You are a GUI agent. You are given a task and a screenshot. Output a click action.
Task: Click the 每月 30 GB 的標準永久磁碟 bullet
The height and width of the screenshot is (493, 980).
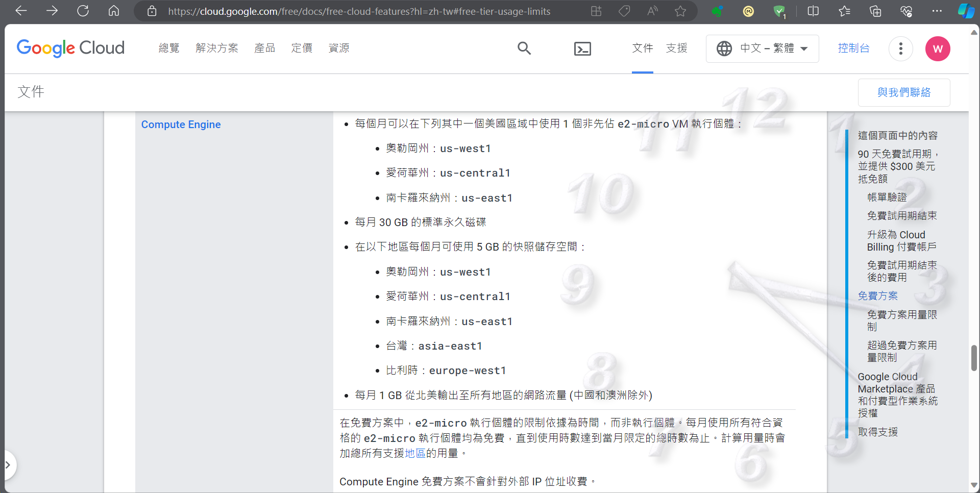[421, 223]
